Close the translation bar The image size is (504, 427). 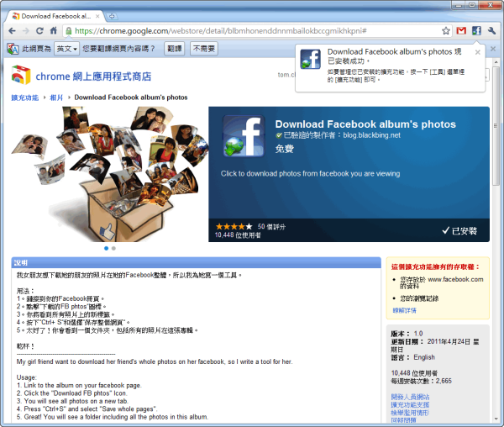tap(493, 49)
